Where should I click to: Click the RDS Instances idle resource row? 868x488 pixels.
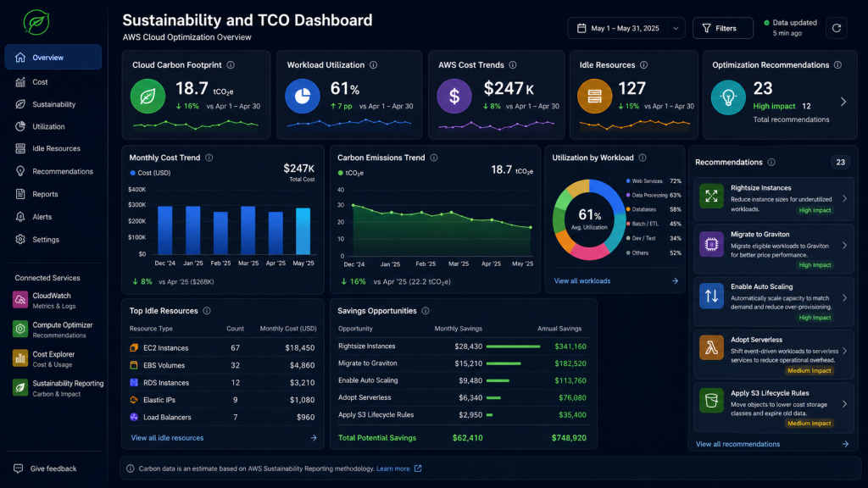(223, 383)
